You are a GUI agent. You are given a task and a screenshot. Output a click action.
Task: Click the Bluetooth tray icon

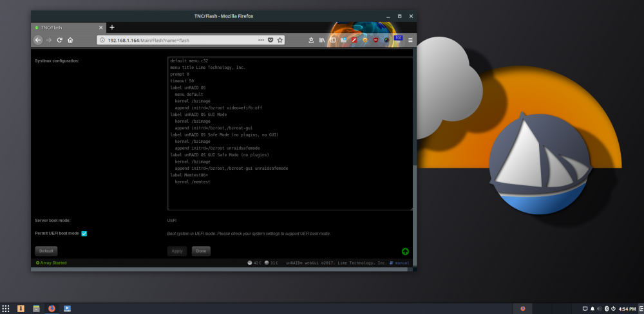[606, 308]
